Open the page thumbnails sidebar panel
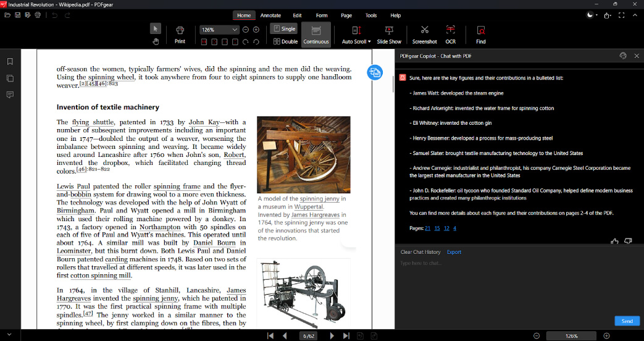Image resolution: width=644 pixels, height=341 pixels. pyautogui.click(x=10, y=78)
